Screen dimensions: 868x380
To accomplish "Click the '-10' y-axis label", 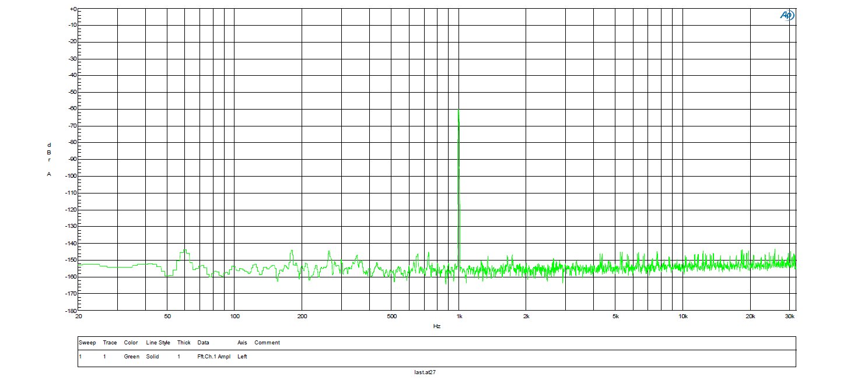I will point(73,25).
